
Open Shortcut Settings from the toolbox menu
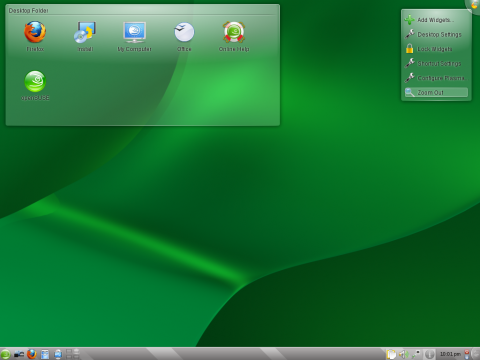(x=436, y=63)
